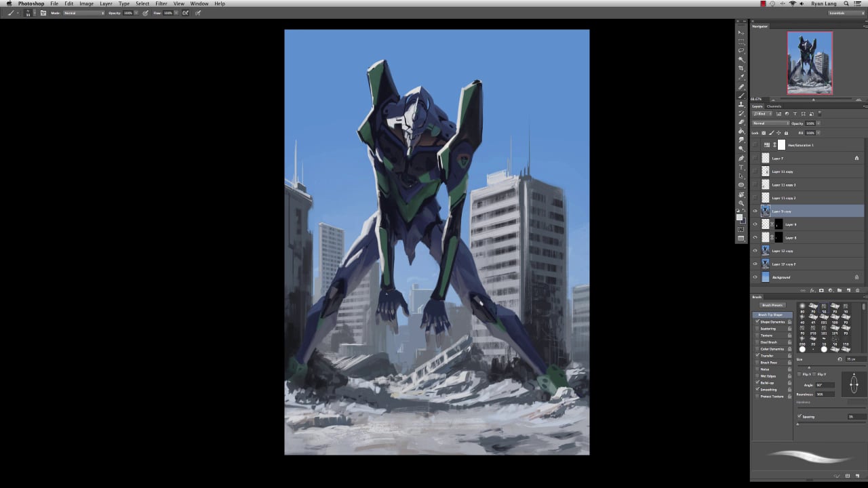Open the workspace switcher dropdown
868x488 pixels.
(x=846, y=13)
